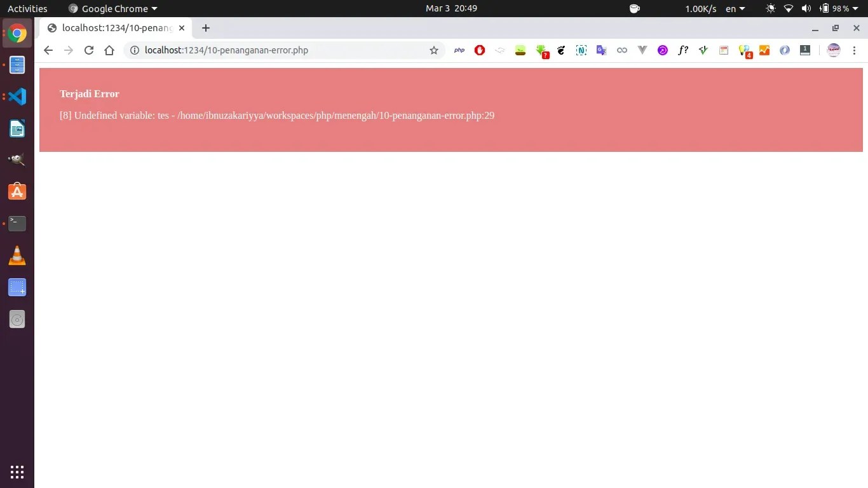The width and height of the screenshot is (868, 488).
Task: Open the Grammarly extension icon
Action: point(703,50)
